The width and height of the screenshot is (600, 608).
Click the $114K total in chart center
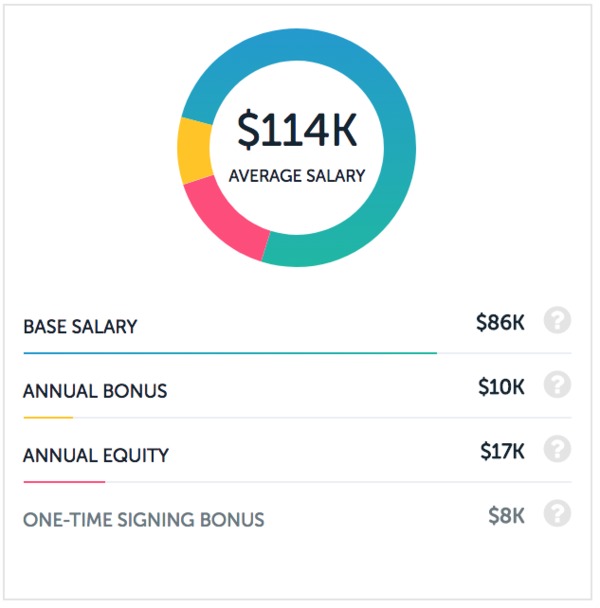[297, 130]
